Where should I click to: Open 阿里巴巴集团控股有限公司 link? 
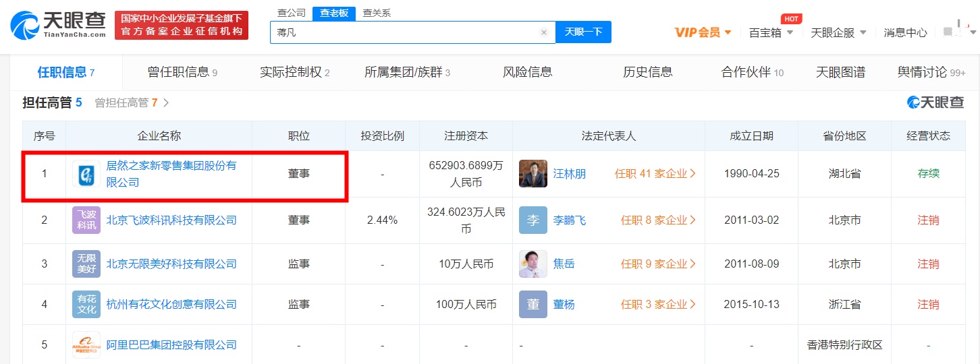[x=171, y=345]
